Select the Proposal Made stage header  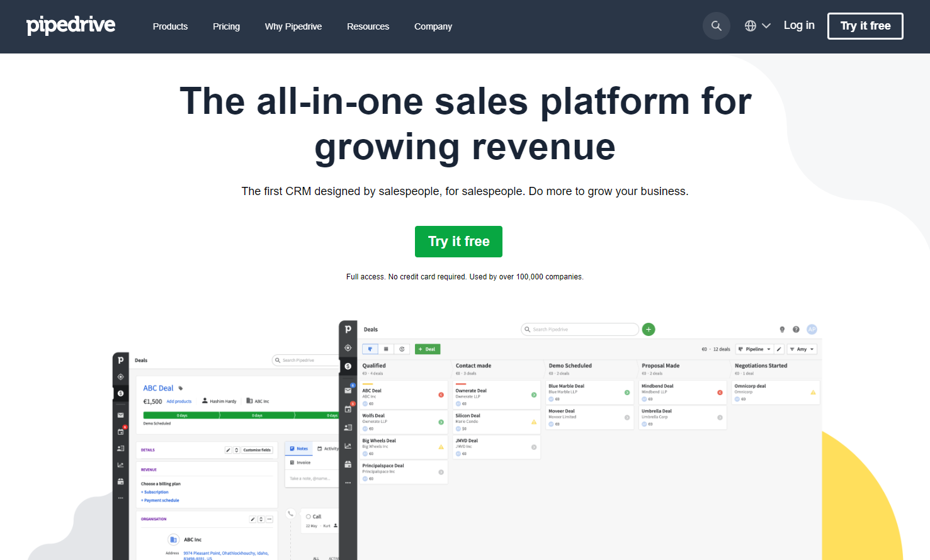pyautogui.click(x=661, y=366)
